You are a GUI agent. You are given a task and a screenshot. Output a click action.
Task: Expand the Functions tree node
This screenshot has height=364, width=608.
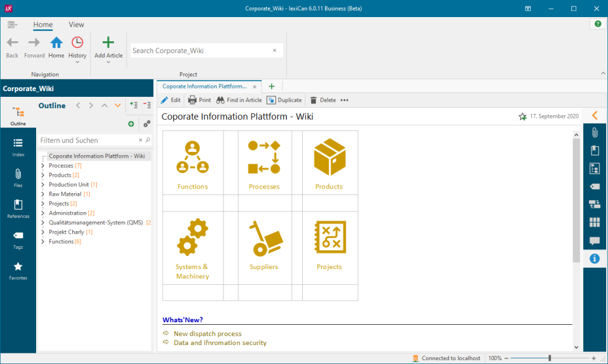pyautogui.click(x=42, y=241)
